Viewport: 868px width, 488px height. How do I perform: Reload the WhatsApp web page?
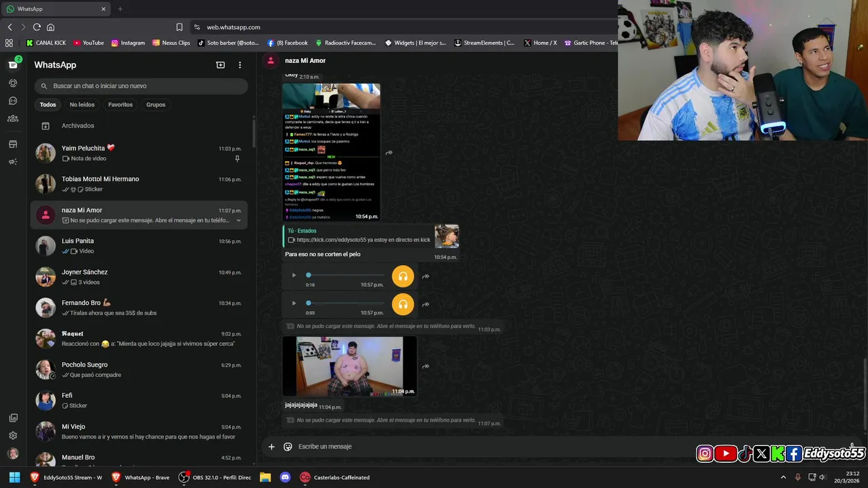coord(37,27)
